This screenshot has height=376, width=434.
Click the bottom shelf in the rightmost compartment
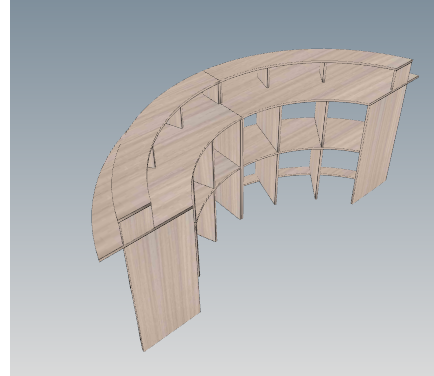[x=337, y=173]
